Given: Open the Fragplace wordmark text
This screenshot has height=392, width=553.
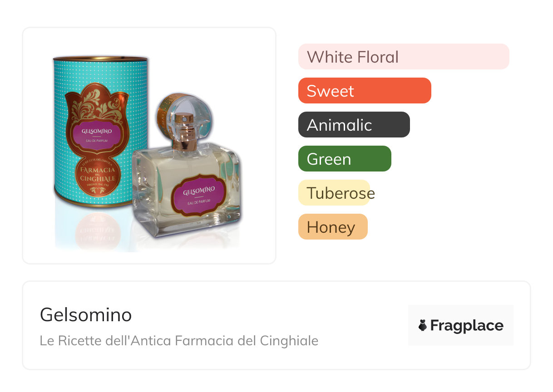Looking at the screenshot, I should 467,326.
